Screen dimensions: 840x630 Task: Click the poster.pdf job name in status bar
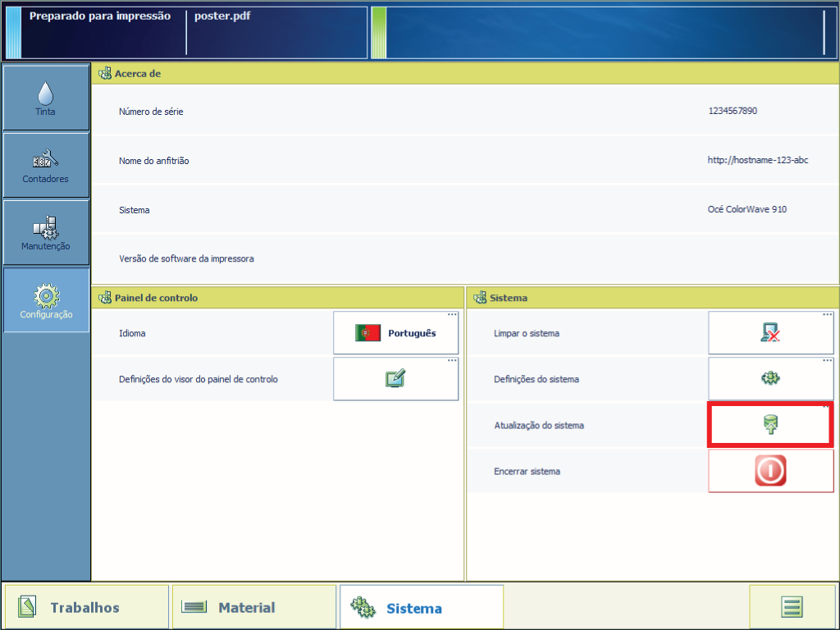point(222,16)
